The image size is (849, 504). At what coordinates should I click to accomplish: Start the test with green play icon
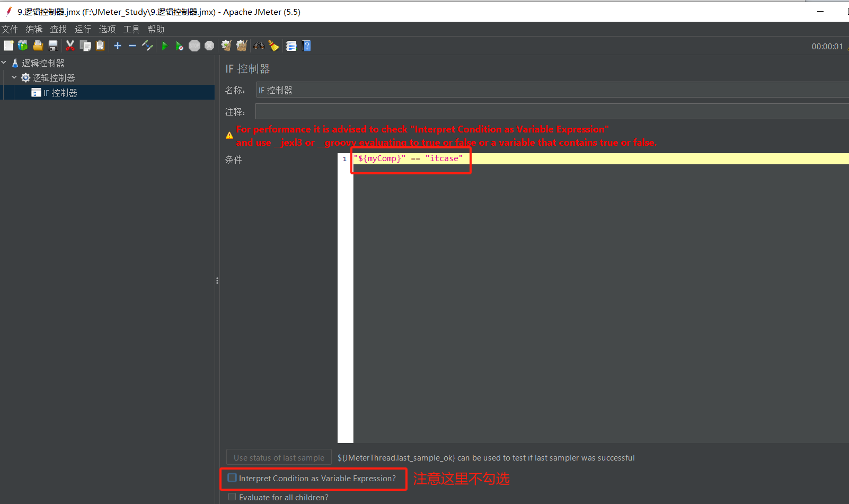(x=165, y=46)
